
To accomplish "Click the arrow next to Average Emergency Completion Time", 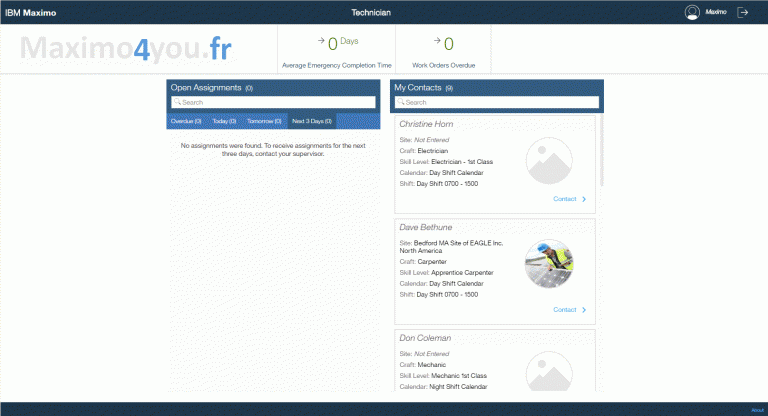I will [x=321, y=41].
